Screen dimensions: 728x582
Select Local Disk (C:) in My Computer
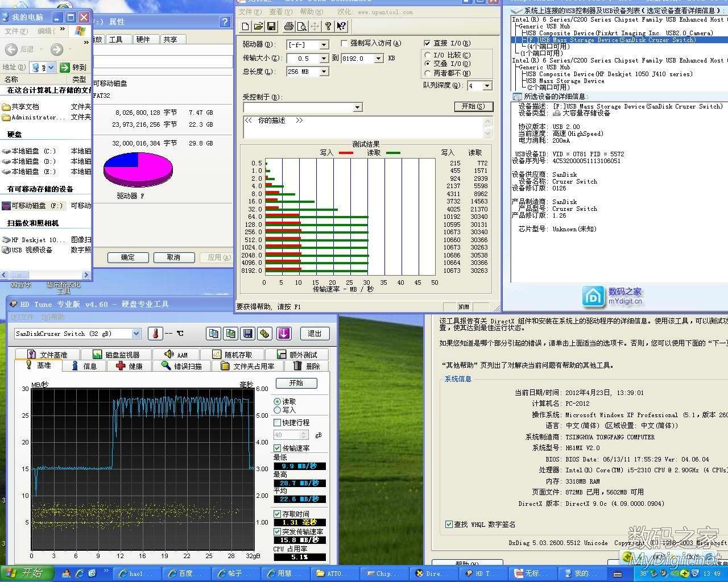click(28, 151)
